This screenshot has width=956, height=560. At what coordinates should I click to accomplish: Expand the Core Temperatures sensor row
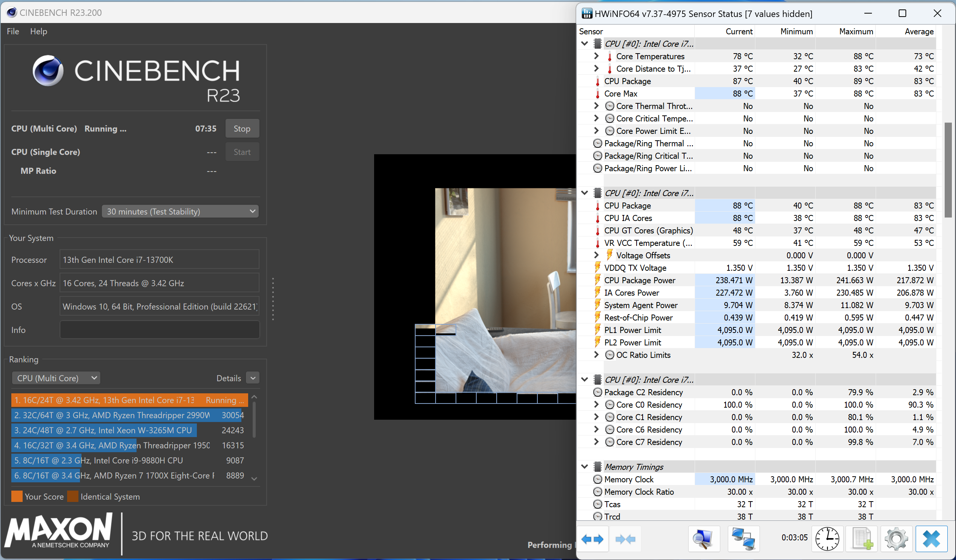coord(596,56)
